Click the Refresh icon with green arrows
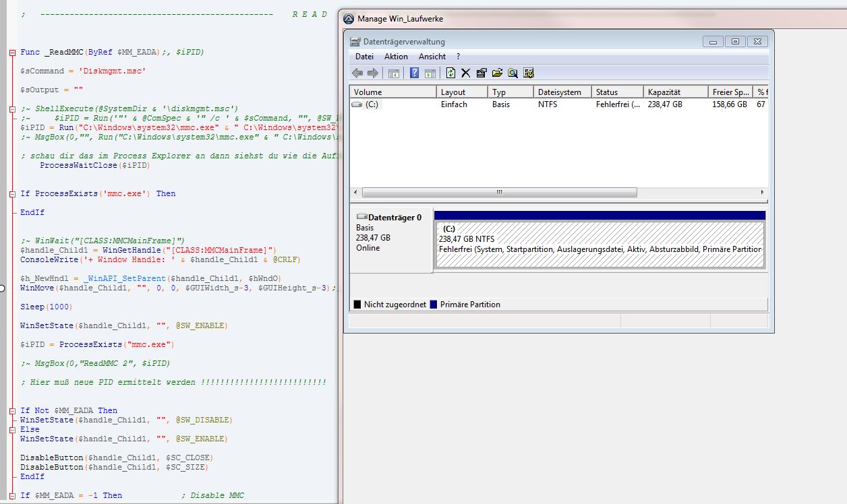Image resolution: width=847 pixels, height=504 pixels. [450, 73]
